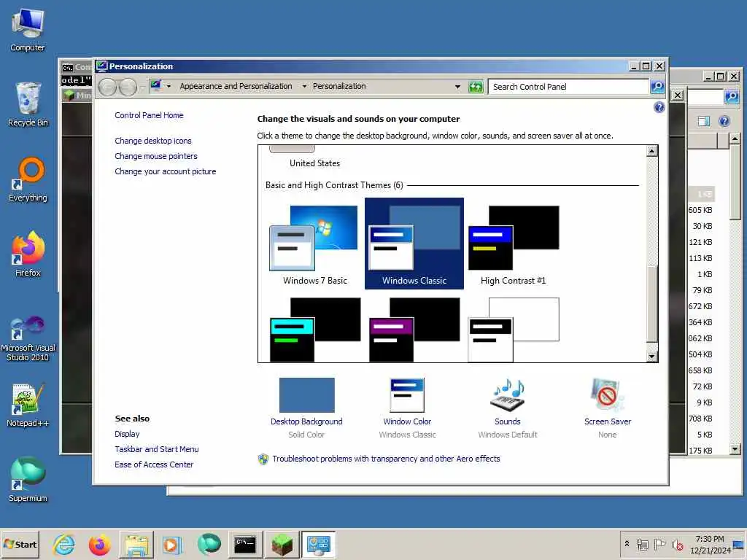
Task: Click the background window's help icon
Action: (724, 121)
